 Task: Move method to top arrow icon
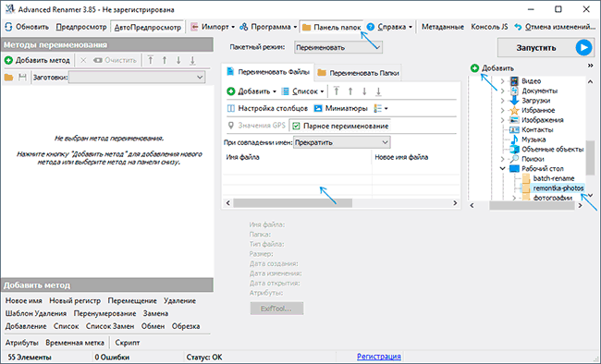click(x=151, y=60)
